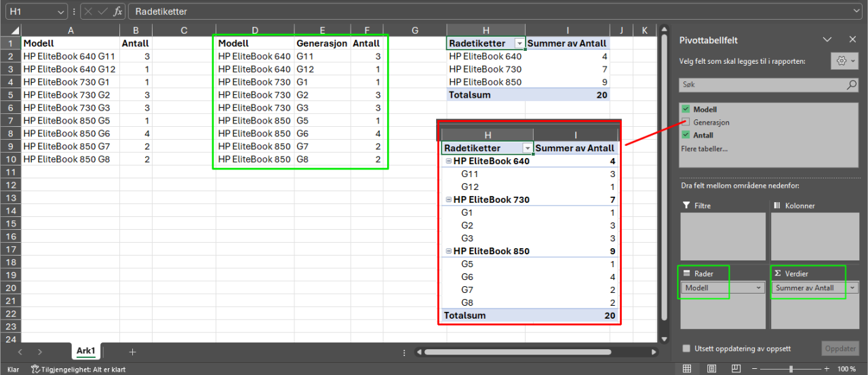Image resolution: width=868 pixels, height=375 pixels.
Task: Click the Filtre area header icon
Action: 687,205
